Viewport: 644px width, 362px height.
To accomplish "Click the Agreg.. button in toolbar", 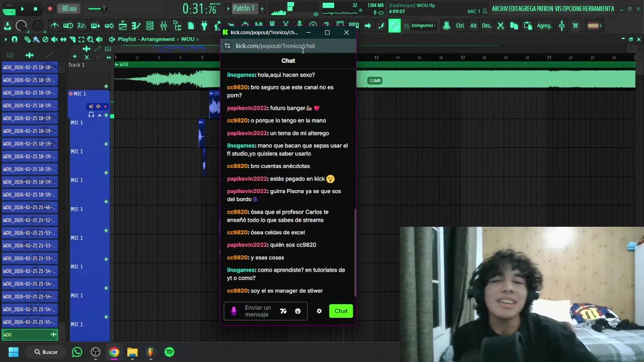I will pos(544,26).
